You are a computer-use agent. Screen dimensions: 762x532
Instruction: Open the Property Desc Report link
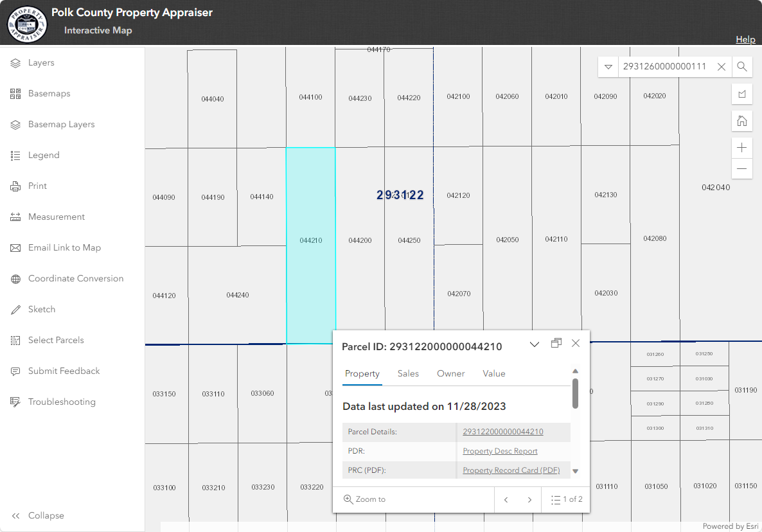click(500, 451)
